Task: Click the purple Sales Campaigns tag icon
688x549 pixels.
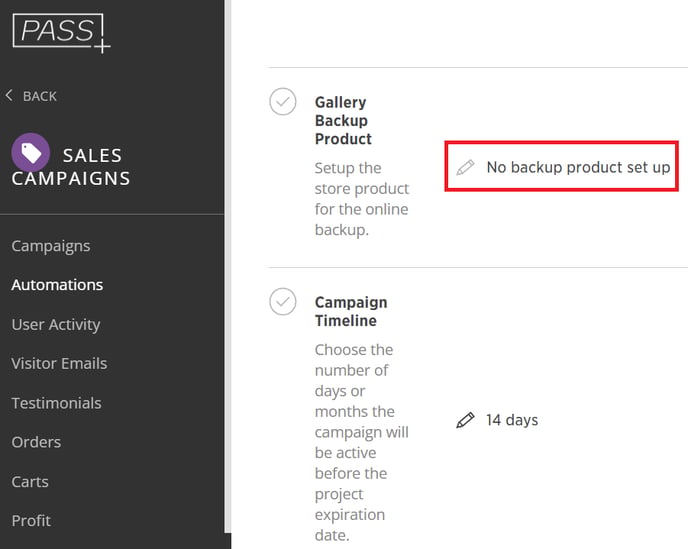Action: [x=30, y=152]
